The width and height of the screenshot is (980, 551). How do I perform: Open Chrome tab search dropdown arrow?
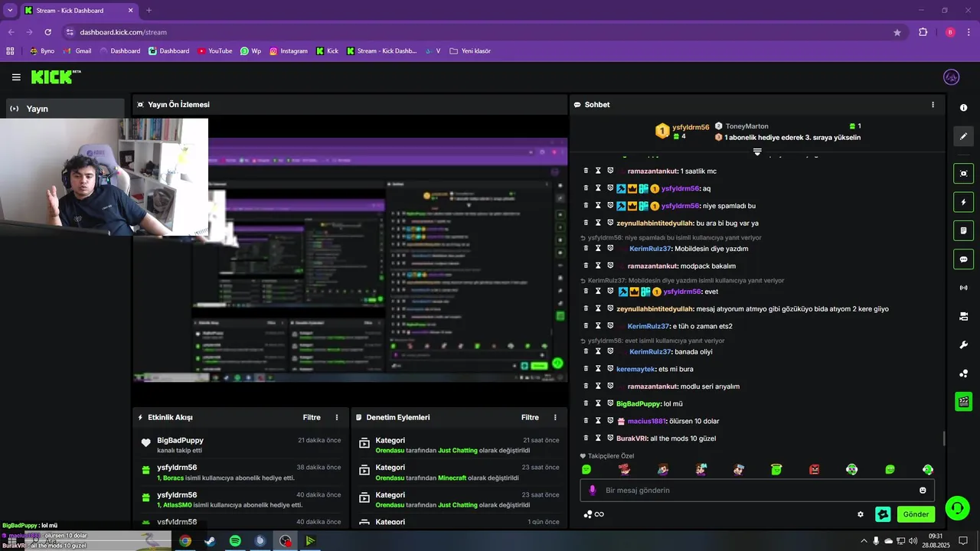coord(10,10)
